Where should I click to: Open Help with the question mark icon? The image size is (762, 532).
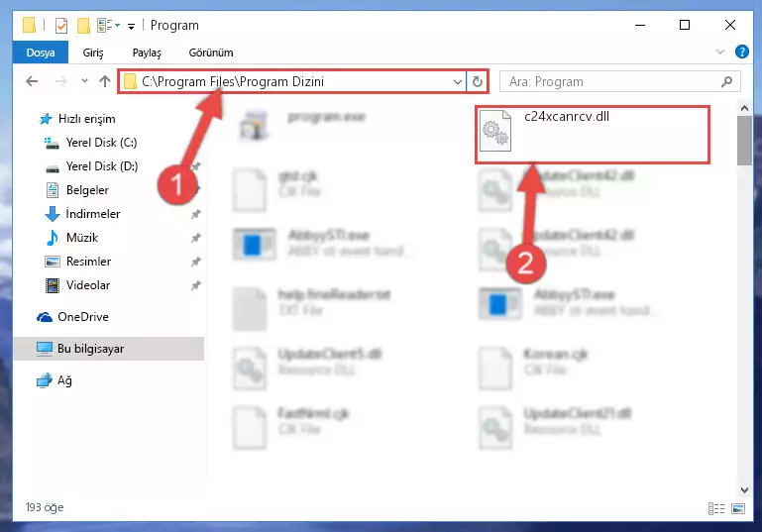(x=741, y=52)
